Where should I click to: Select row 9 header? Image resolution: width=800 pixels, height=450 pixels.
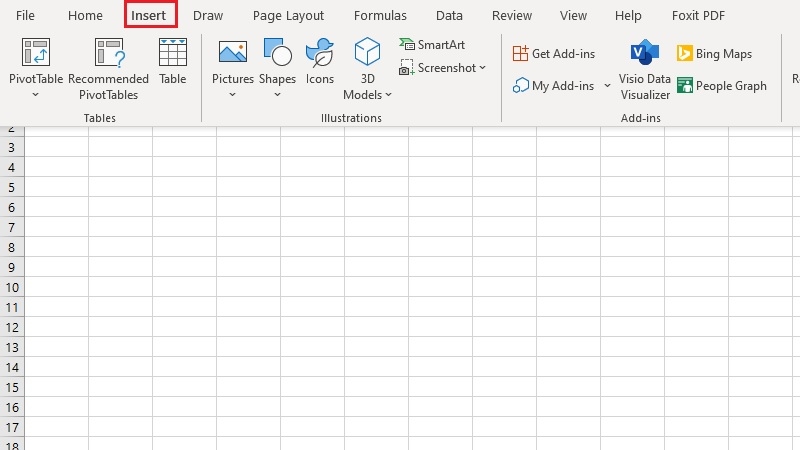pos(12,267)
